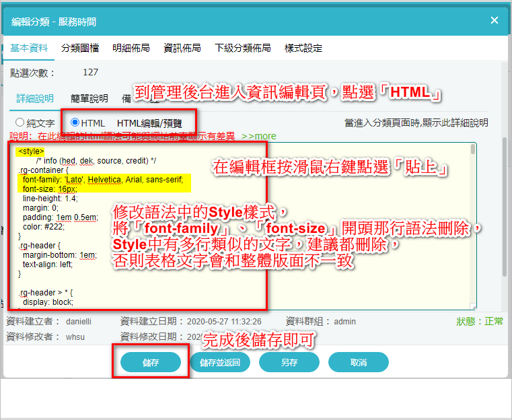Go to the 明細佈局 tab
This screenshot has height=420, width=512.
131,48
